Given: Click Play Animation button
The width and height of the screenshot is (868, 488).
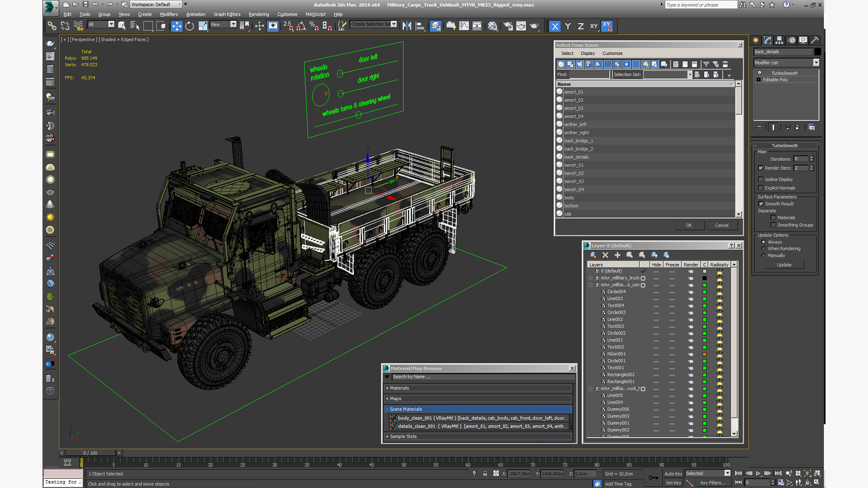Looking at the screenshot, I should click(758, 474).
